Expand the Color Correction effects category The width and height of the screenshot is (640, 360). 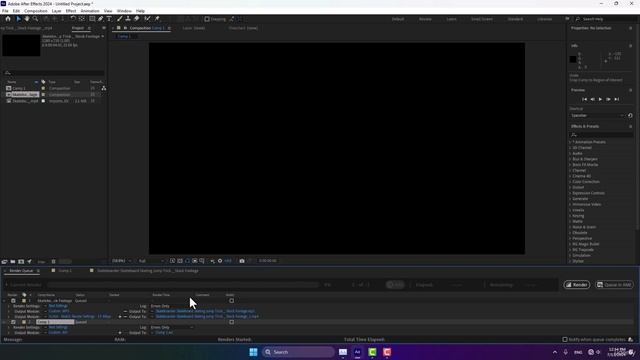coord(570,182)
